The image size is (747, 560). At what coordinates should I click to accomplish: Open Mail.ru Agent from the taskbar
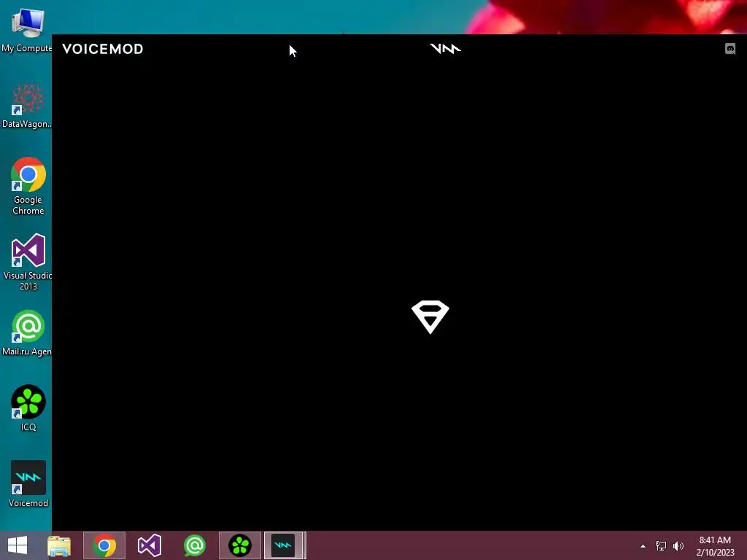(194, 545)
